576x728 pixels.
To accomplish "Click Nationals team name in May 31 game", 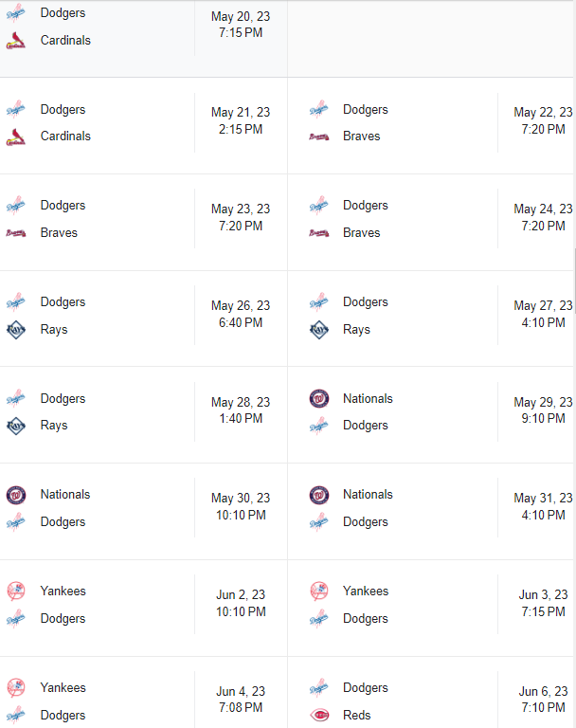I will 368,495.
